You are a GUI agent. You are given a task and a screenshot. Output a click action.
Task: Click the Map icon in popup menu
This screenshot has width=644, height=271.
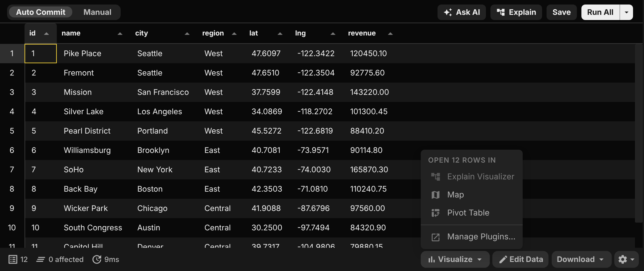pyautogui.click(x=436, y=195)
